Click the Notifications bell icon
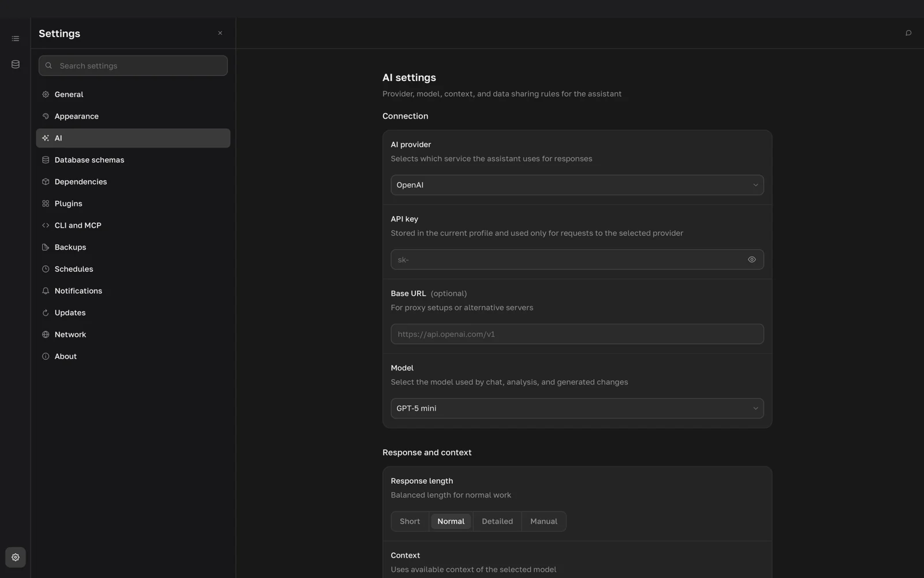 click(46, 291)
